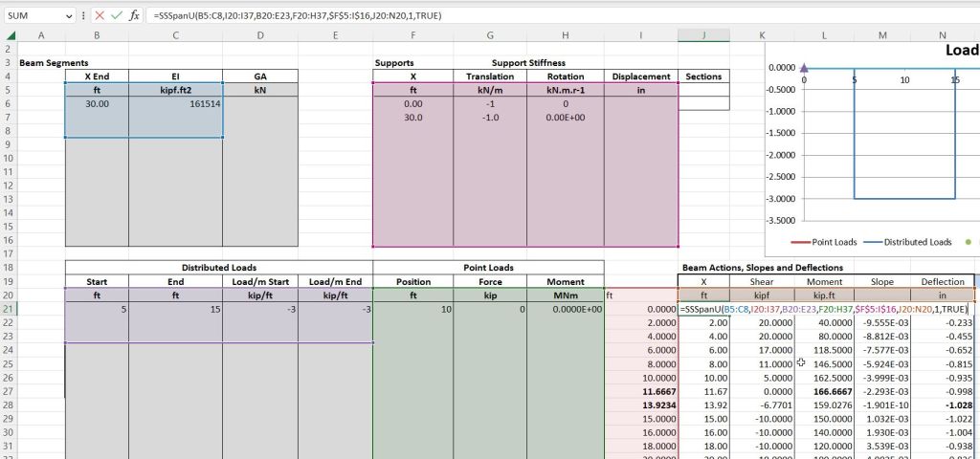This screenshot has height=459, width=980.
Task: Click the Select All corner triangle
Action: click(x=9, y=35)
